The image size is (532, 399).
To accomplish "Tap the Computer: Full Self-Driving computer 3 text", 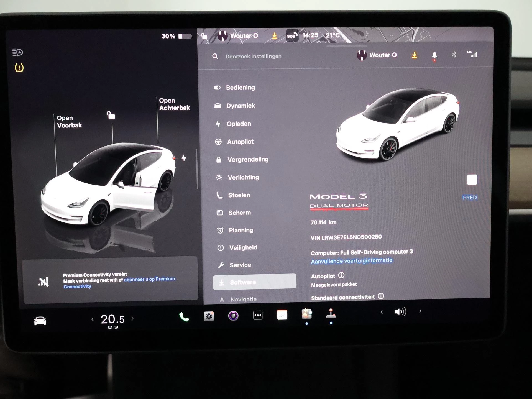I will click(362, 252).
